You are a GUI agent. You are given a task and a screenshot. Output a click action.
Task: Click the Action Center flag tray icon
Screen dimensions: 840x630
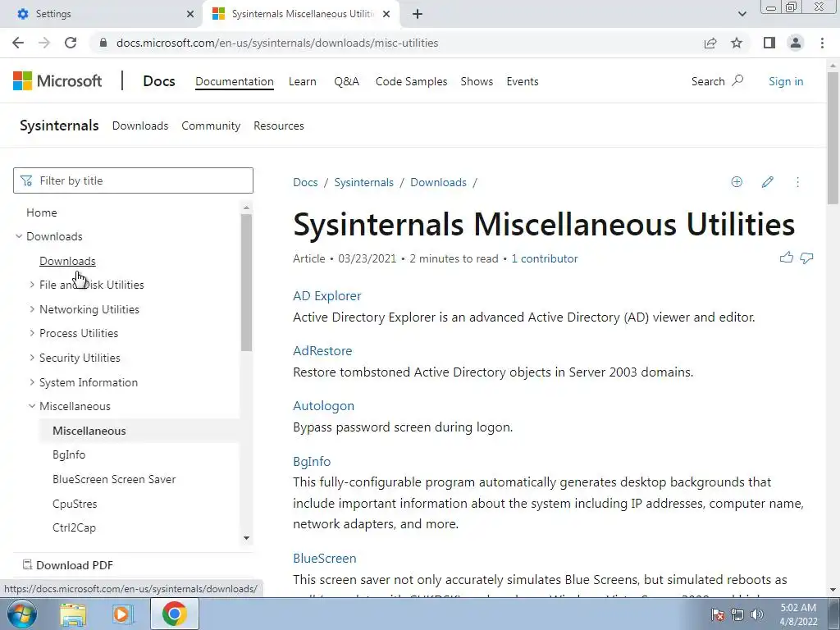tap(718, 614)
